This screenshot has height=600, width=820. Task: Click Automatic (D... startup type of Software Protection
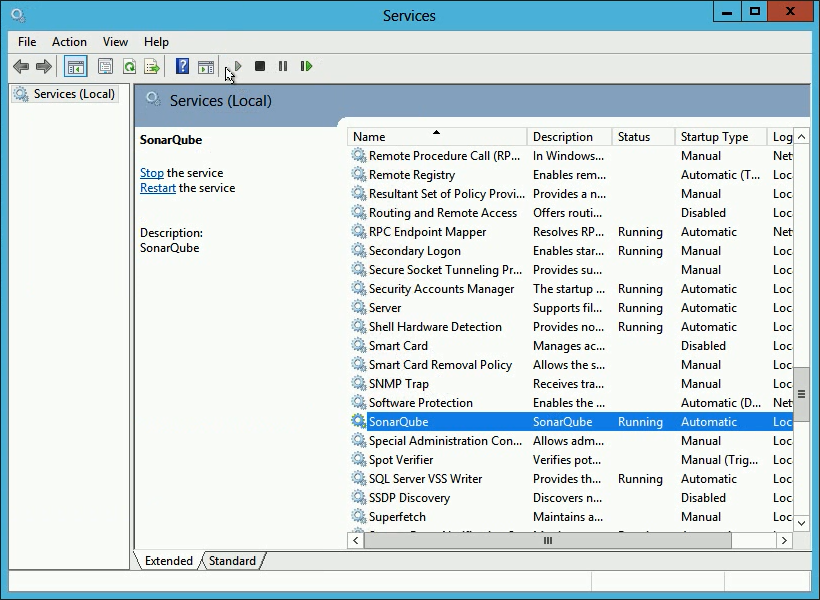pos(721,403)
